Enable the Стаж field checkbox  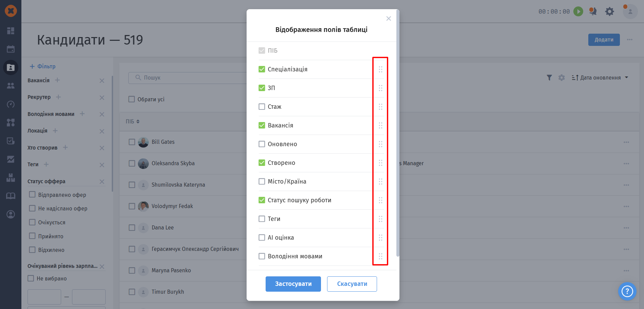[262, 107]
